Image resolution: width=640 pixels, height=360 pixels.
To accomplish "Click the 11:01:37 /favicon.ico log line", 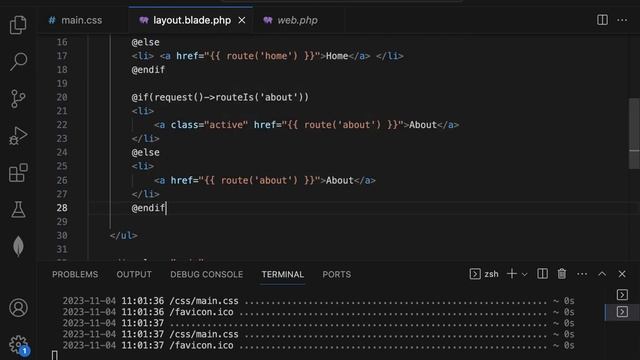I will click(318, 345).
